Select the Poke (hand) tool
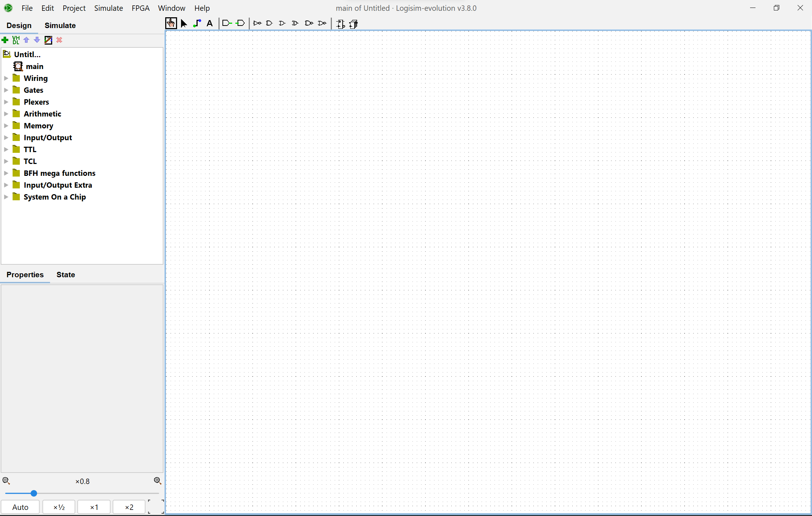Screen dimensions: 812x516 [x=171, y=23]
